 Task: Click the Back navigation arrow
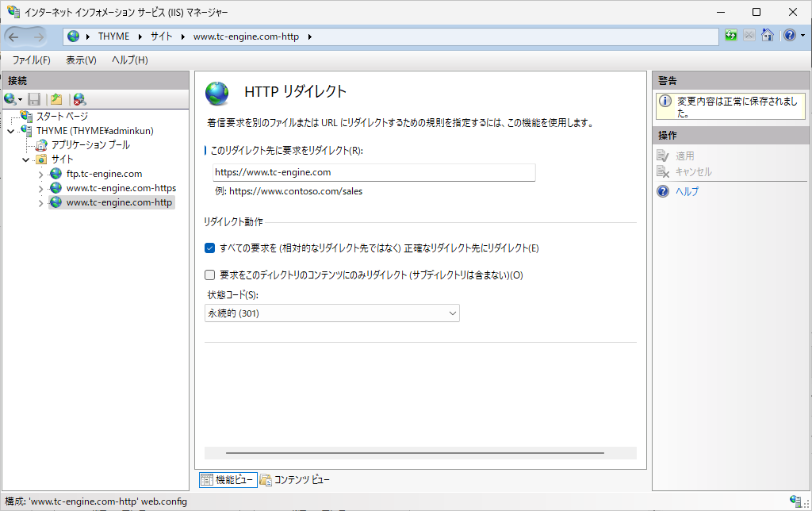(14, 36)
